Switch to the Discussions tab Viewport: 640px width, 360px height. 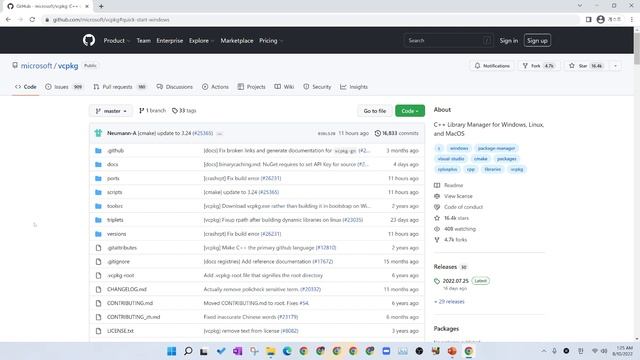(x=175, y=87)
